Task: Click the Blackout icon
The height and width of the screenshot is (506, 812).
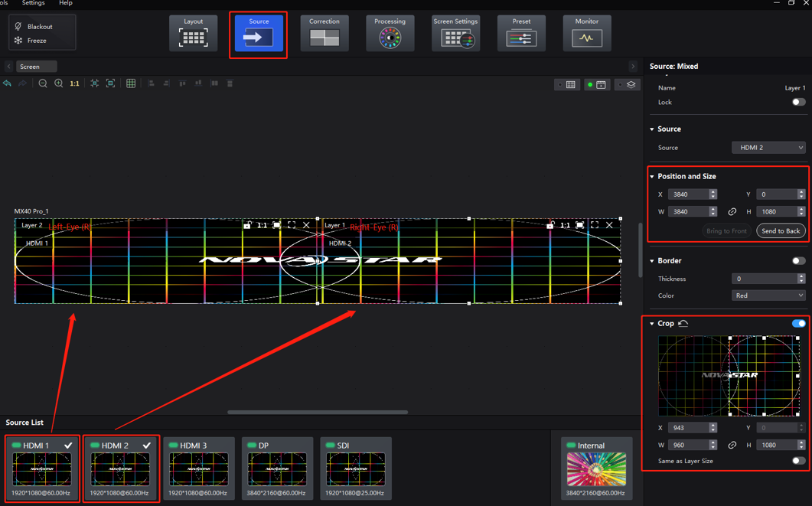Action: point(18,26)
